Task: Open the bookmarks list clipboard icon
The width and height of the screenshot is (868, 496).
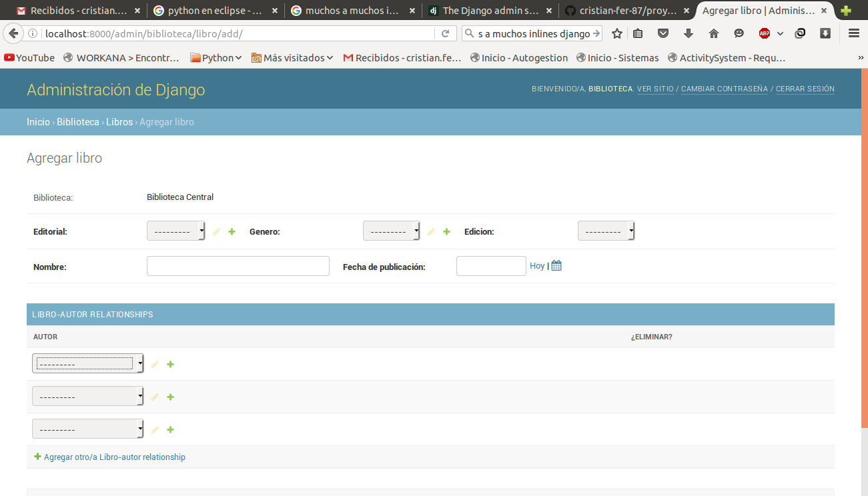Action: pos(638,33)
